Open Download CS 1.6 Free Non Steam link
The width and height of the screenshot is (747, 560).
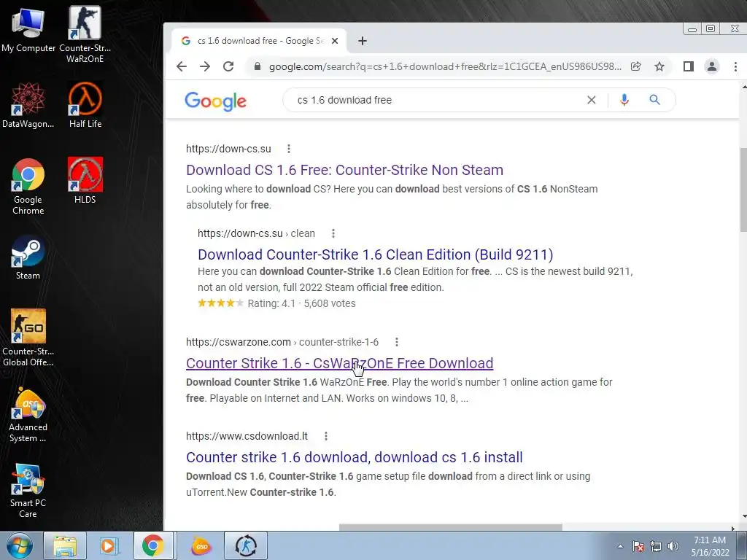click(x=344, y=170)
